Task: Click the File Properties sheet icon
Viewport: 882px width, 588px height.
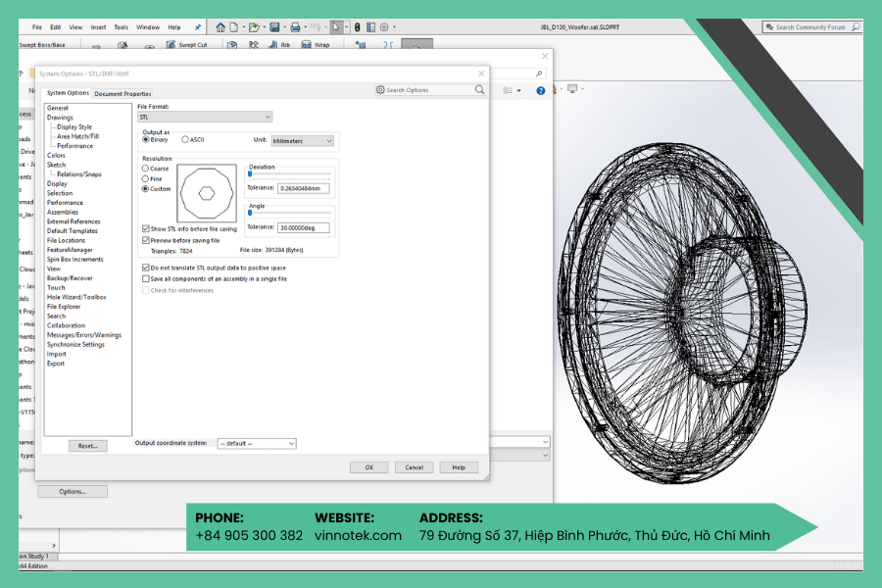Action: [370, 27]
